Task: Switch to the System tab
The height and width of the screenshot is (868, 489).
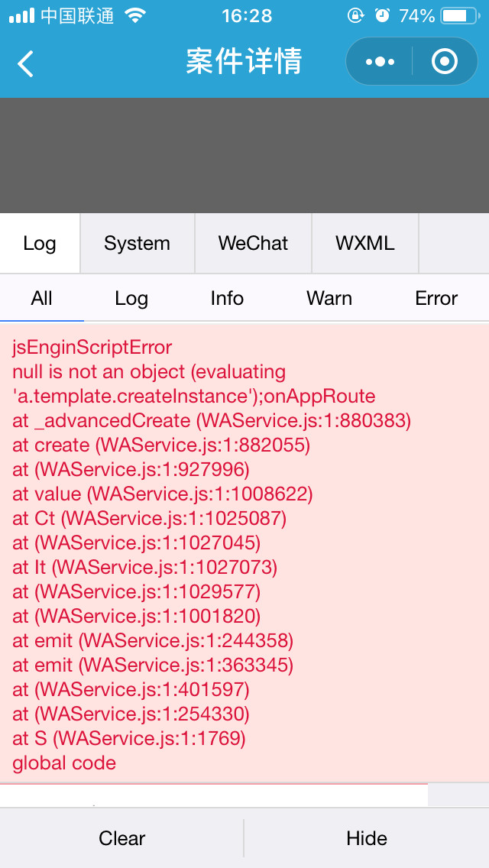Action: point(138,244)
